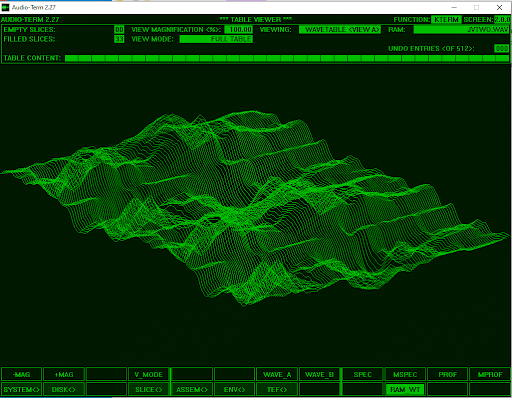Click the FULL TABLE view mode field
512x398 pixels.
tap(216, 39)
